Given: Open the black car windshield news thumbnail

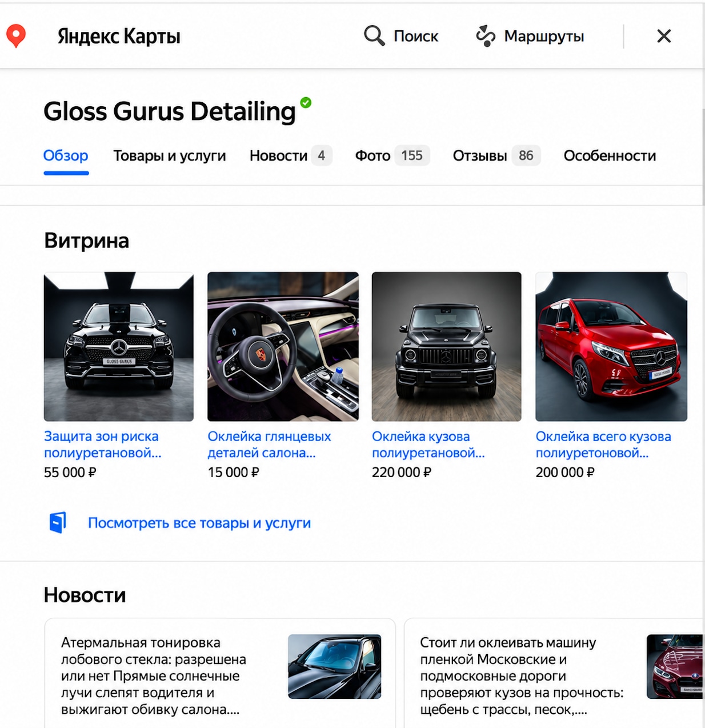Looking at the screenshot, I should click(335, 666).
